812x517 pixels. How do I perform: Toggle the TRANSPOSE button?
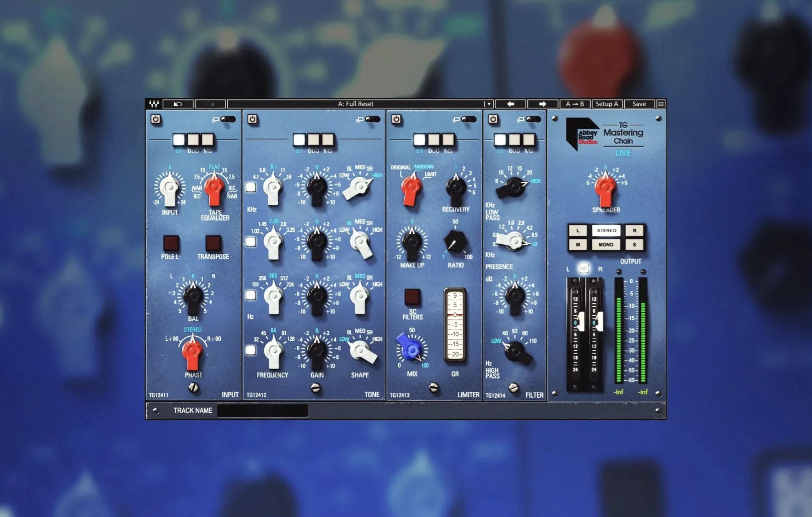214,243
